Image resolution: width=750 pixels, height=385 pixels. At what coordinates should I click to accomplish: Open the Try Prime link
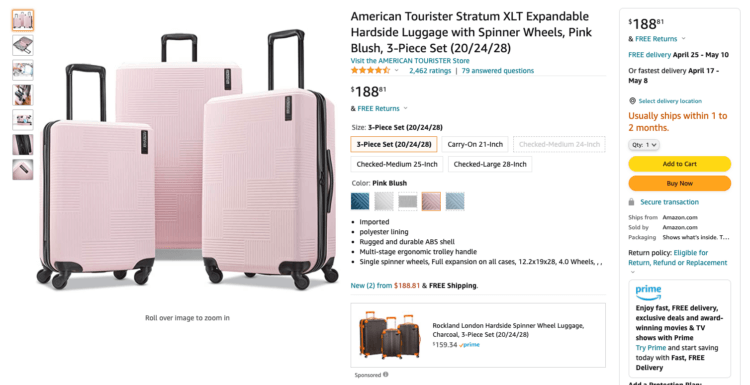(x=651, y=348)
